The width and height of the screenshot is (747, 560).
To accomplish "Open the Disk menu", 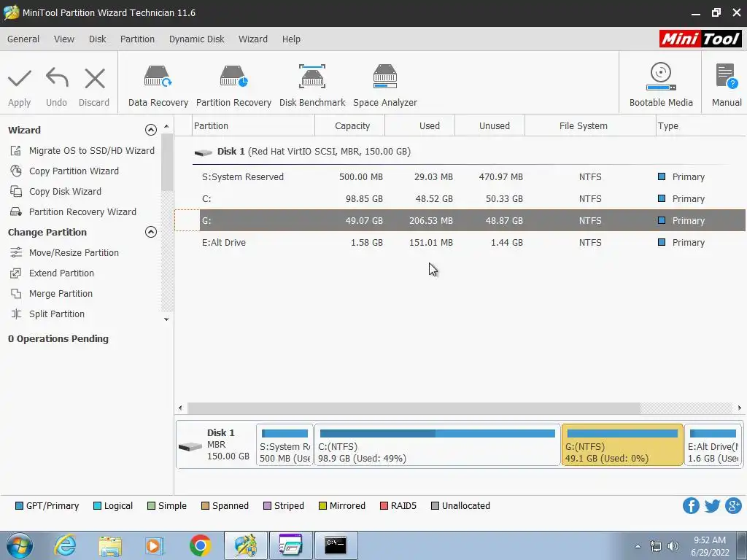I will pyautogui.click(x=97, y=39).
